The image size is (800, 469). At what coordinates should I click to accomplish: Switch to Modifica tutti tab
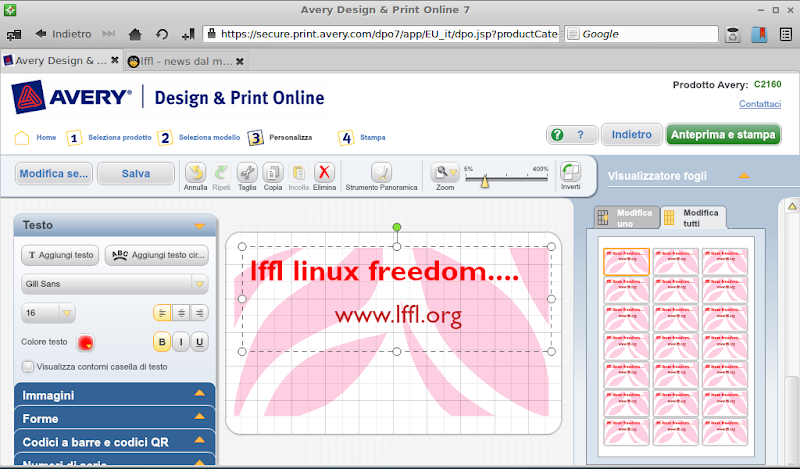(694, 218)
